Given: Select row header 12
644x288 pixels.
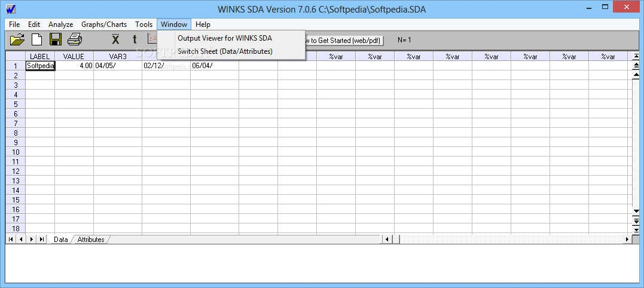Looking at the screenshot, I should click(16, 171).
